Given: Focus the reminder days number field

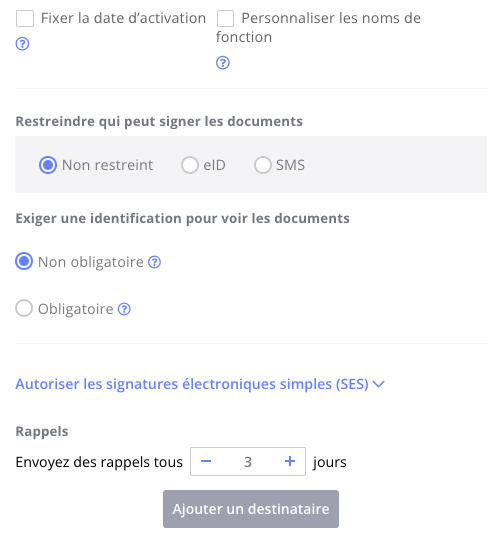Looking at the screenshot, I should pos(248,462).
